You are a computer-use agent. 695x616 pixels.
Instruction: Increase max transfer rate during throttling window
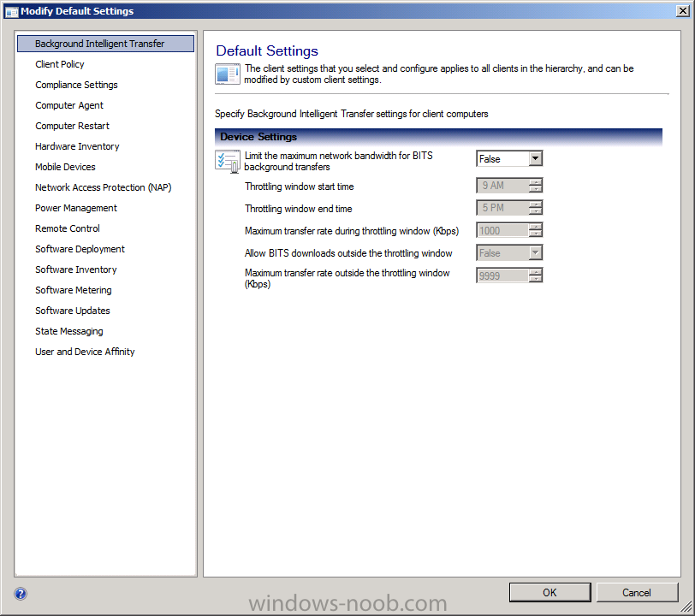[x=536, y=227]
